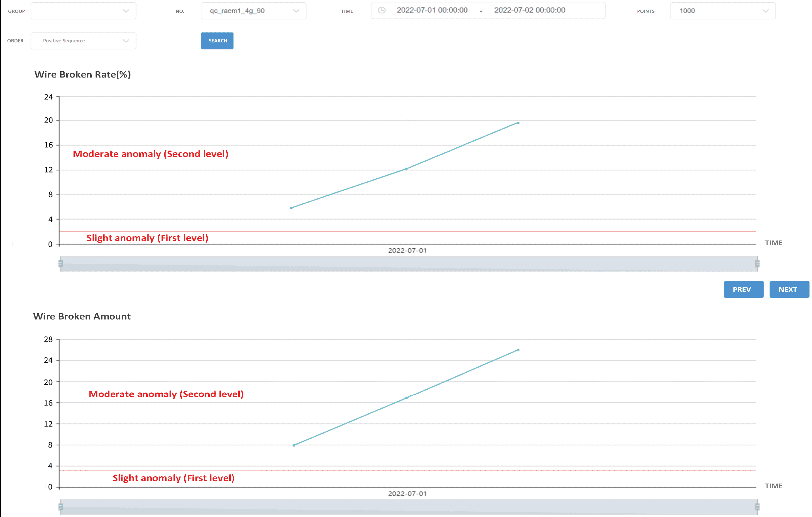Click Slight anomaly label on Wire Broken Rate chart
812x517 pixels.
[x=147, y=238]
